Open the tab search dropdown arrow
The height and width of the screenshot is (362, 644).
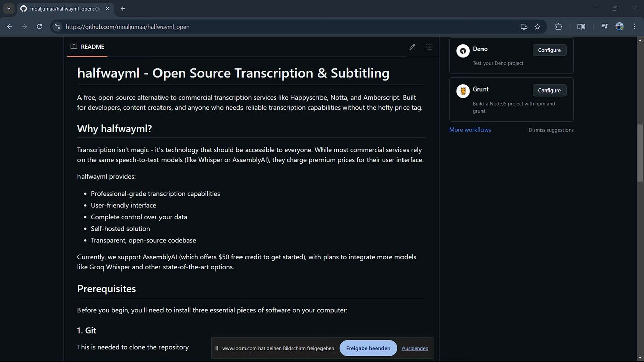[x=9, y=9]
